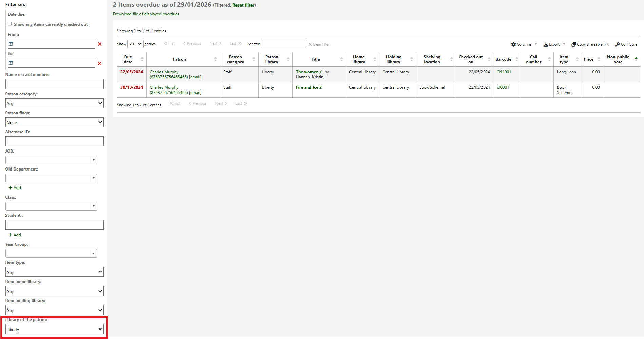Viewport: 644px width, 339px height.
Task: Click plus icon to add Student
Action: tap(11, 235)
